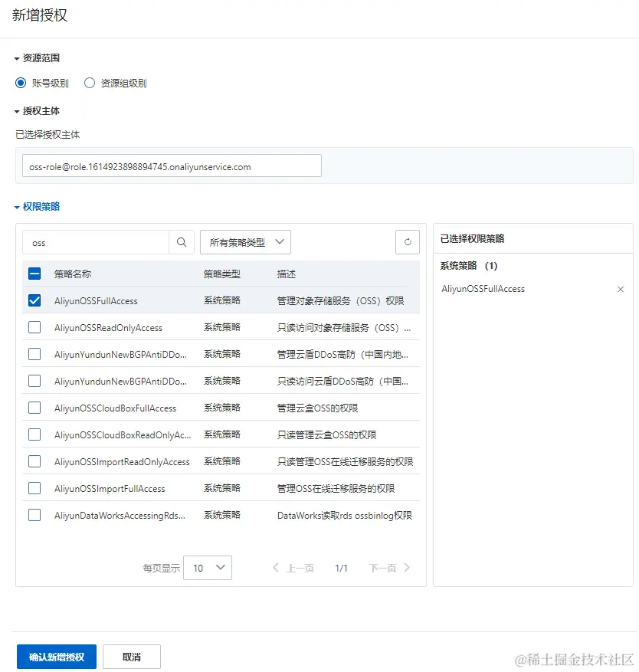Go to previous page 上一页

click(x=293, y=569)
